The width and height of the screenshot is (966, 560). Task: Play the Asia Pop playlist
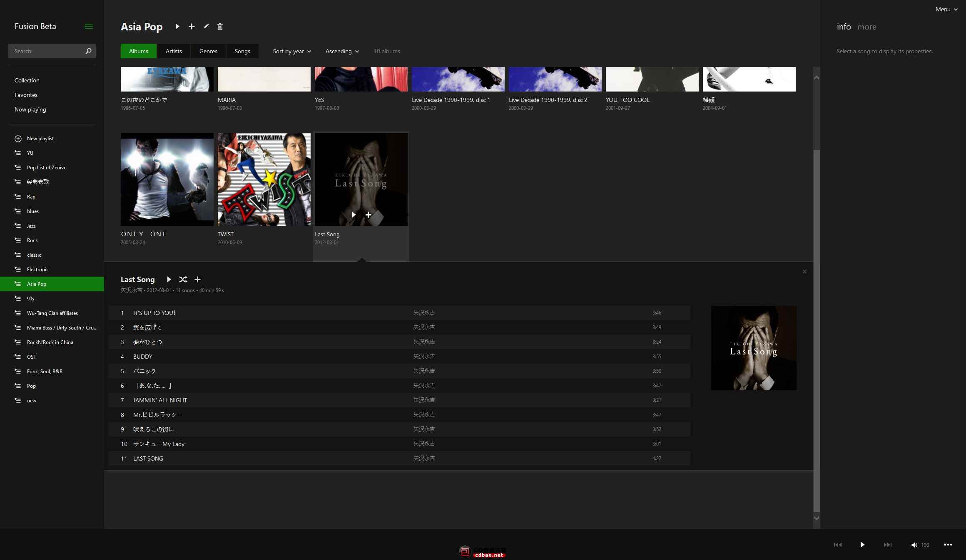tap(177, 27)
